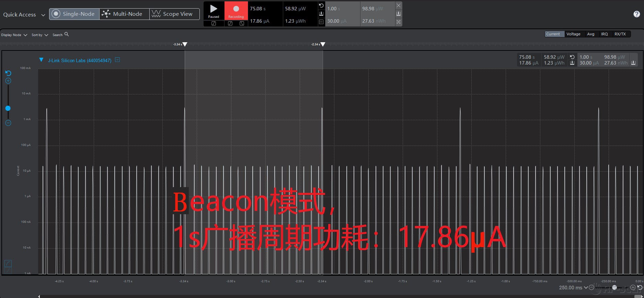This screenshot has width=644, height=298.
Task: Click 58.92 µW power value in toolbar
Action: (295, 9)
